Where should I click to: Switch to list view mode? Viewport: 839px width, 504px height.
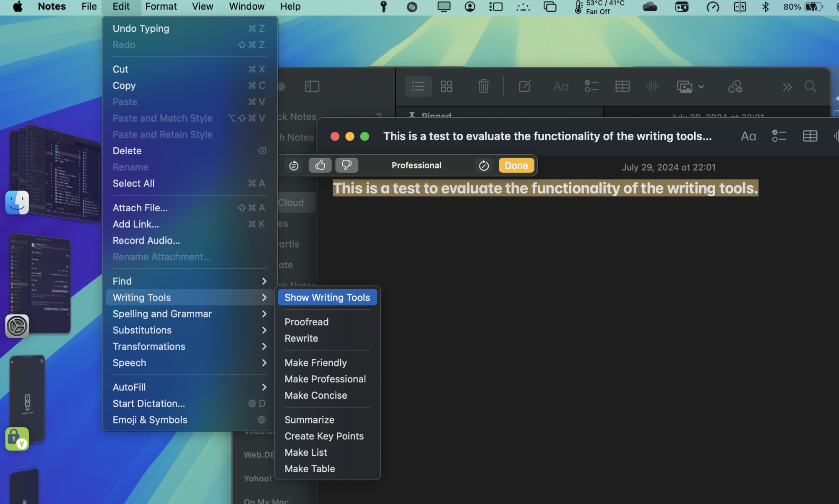418,86
